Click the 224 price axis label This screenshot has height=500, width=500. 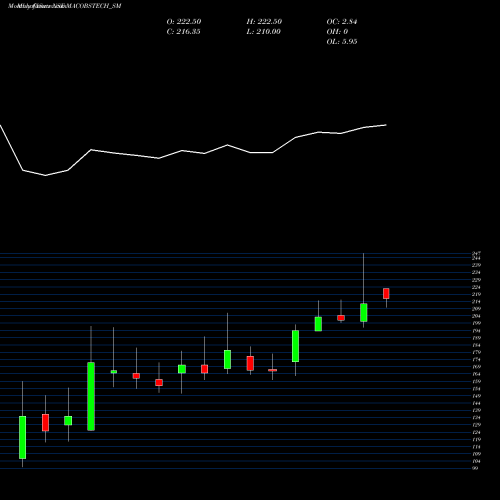[x=476, y=287]
